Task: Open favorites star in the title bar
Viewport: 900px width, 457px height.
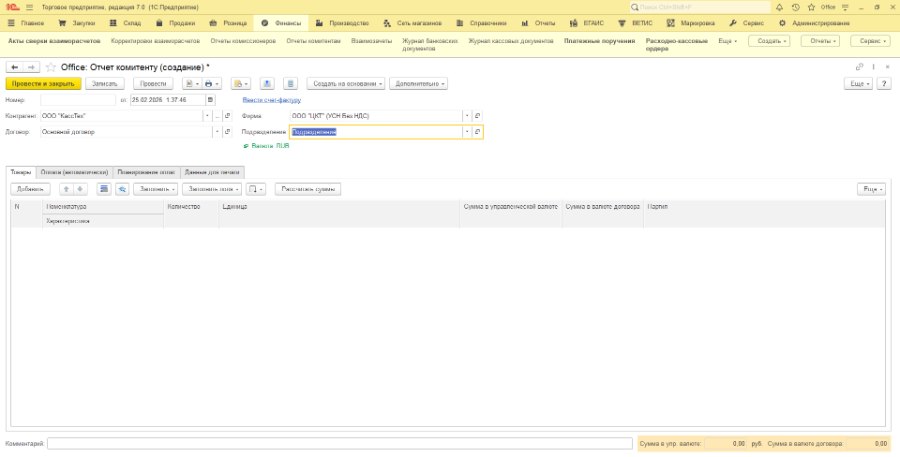Action: click(x=811, y=7)
